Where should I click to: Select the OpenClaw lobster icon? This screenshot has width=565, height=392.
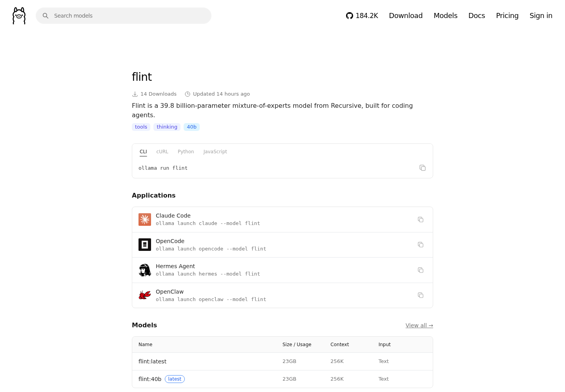pos(145,295)
